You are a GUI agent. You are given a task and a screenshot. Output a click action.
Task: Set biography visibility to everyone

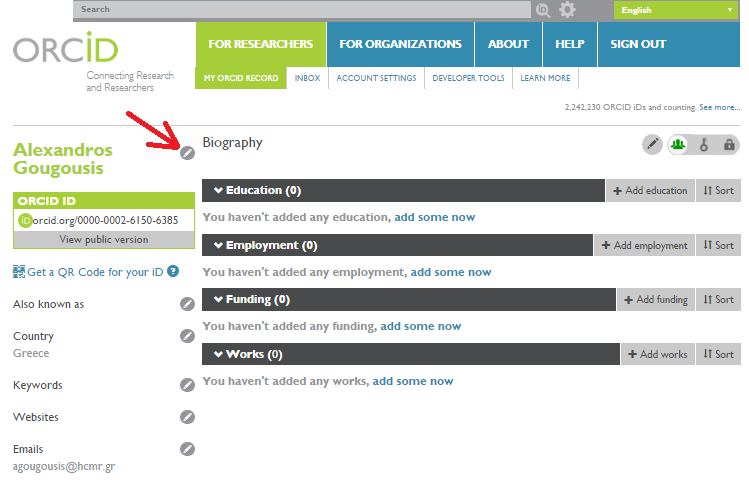pos(678,144)
